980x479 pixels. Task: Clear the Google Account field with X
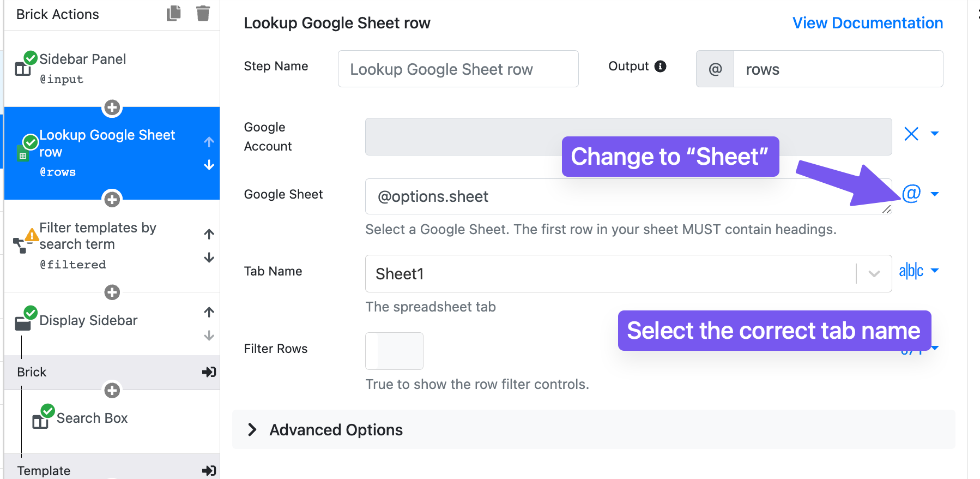[x=911, y=134]
